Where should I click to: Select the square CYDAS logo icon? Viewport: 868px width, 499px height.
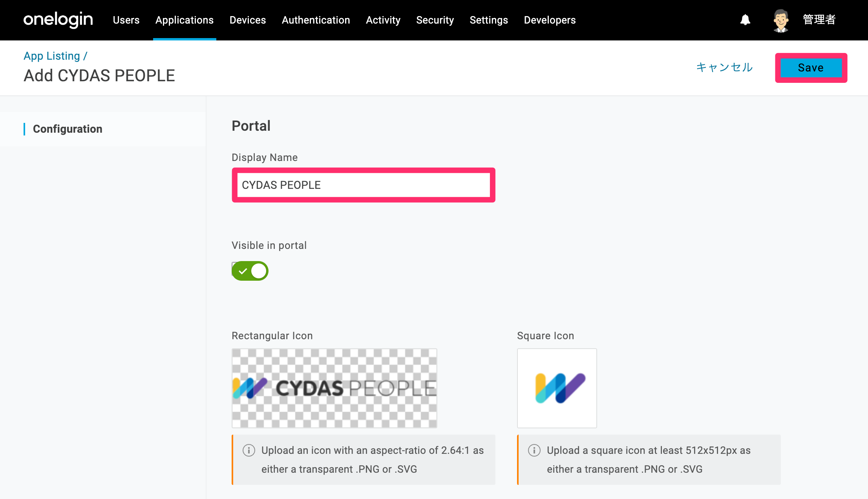point(557,388)
